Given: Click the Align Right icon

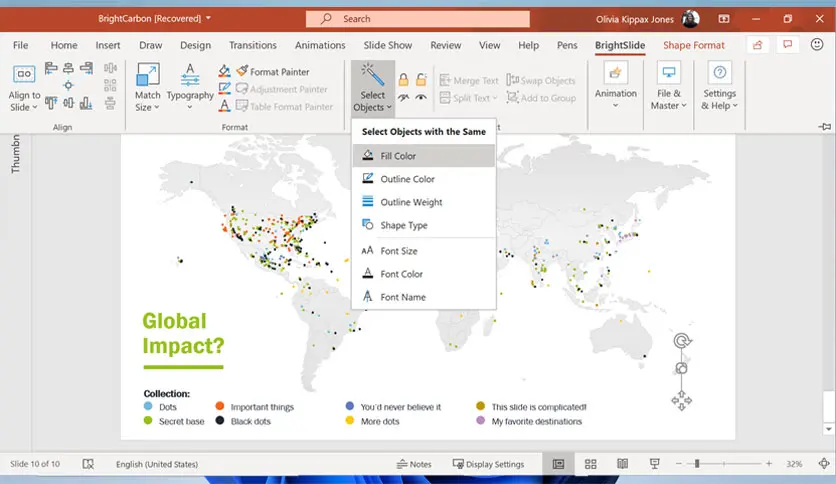Looking at the screenshot, I should pos(86,68).
